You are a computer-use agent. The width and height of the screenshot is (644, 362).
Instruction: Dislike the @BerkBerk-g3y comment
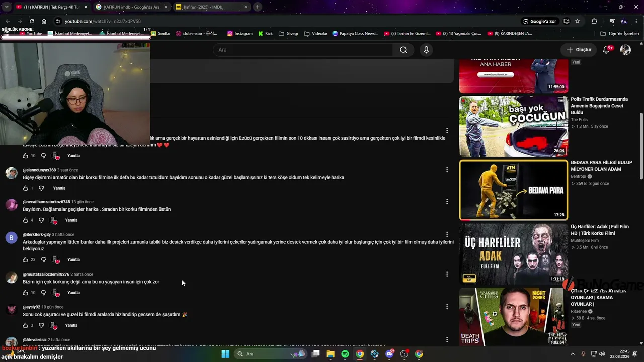click(43, 260)
